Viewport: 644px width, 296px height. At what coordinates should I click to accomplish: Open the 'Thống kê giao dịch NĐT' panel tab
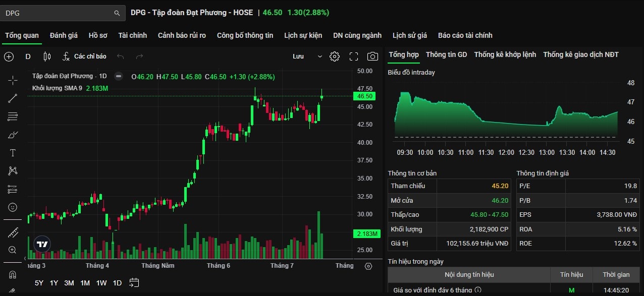581,54
